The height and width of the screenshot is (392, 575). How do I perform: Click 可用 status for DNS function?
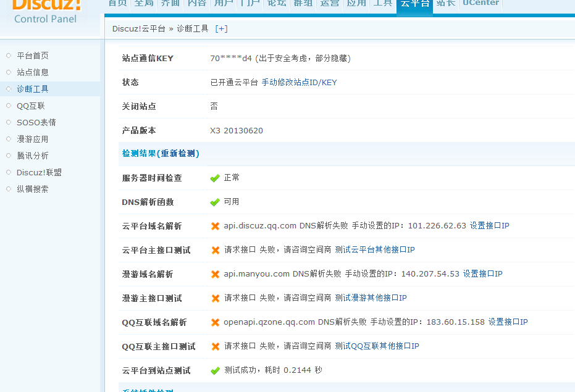[x=232, y=202]
